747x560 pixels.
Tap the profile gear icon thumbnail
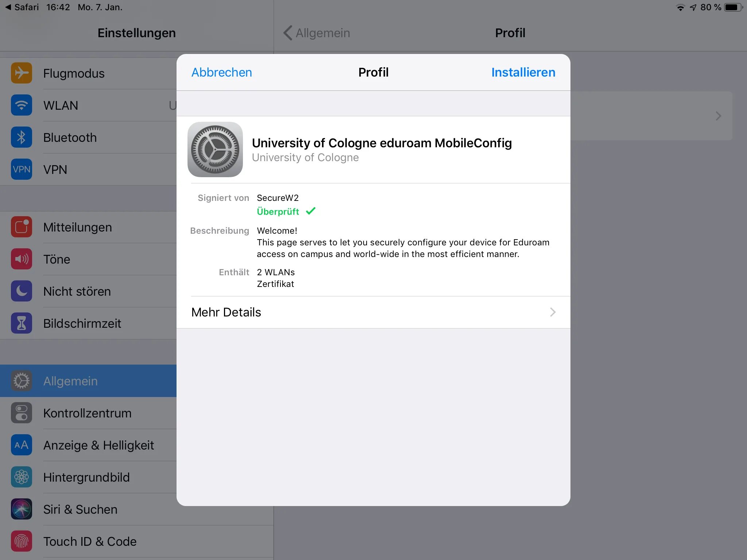pyautogui.click(x=215, y=149)
